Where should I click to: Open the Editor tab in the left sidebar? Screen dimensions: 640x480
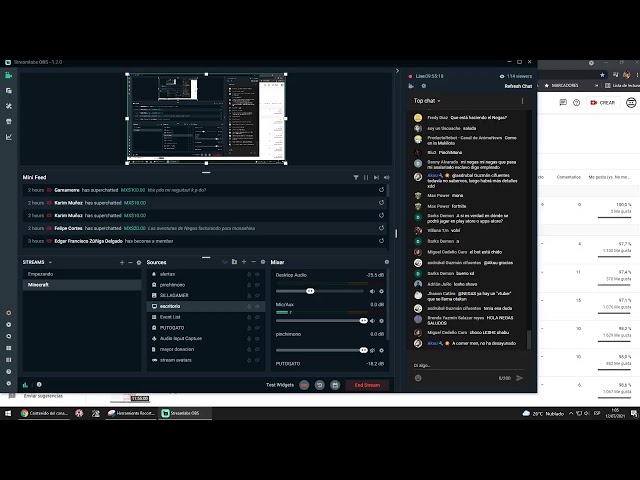point(9,76)
